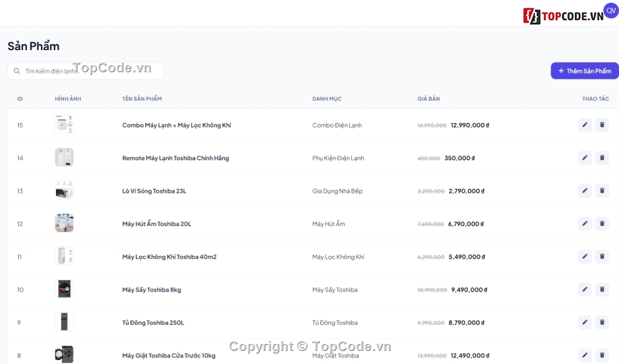
Task: Open thumbnail of Máy Sấy Toshiba 8kg
Action: tap(64, 288)
